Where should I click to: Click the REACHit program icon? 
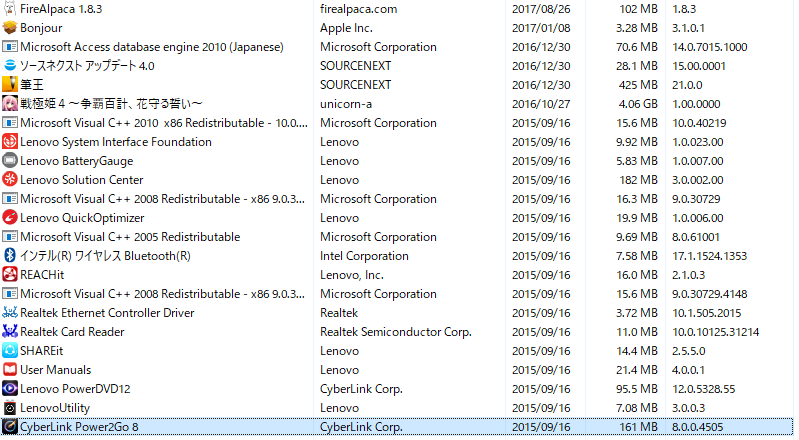pos(10,275)
